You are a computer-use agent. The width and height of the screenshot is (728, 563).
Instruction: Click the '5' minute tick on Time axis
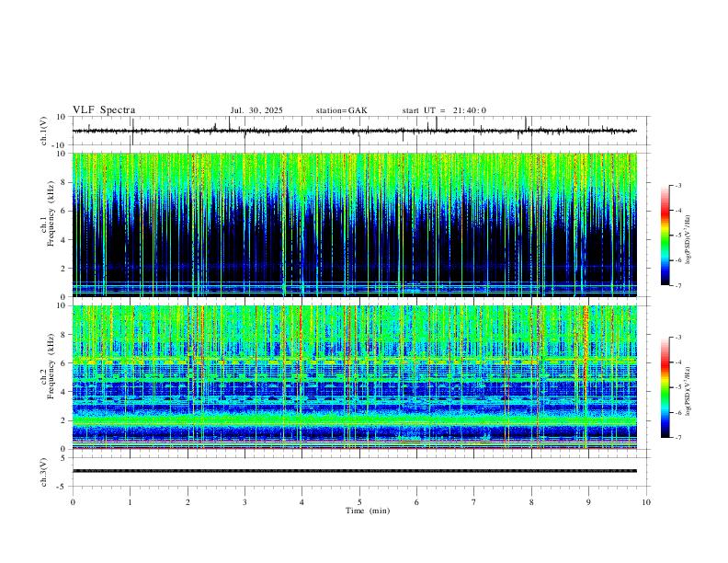point(359,502)
